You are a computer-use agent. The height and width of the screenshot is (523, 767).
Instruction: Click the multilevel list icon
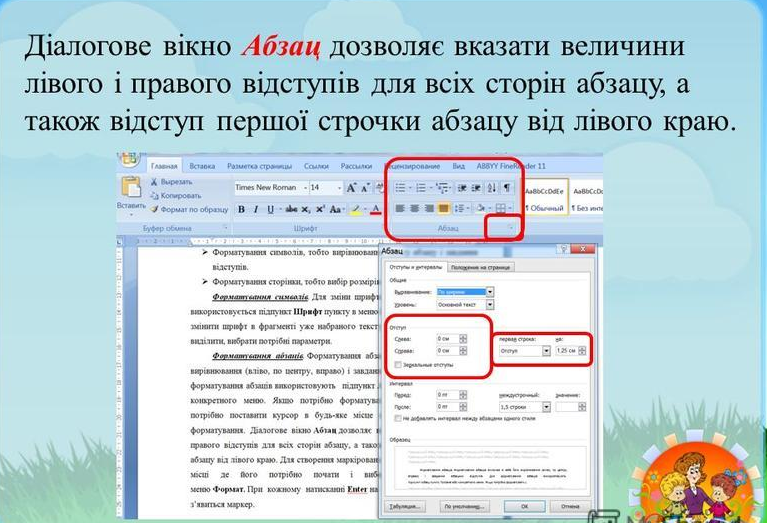coord(442,188)
